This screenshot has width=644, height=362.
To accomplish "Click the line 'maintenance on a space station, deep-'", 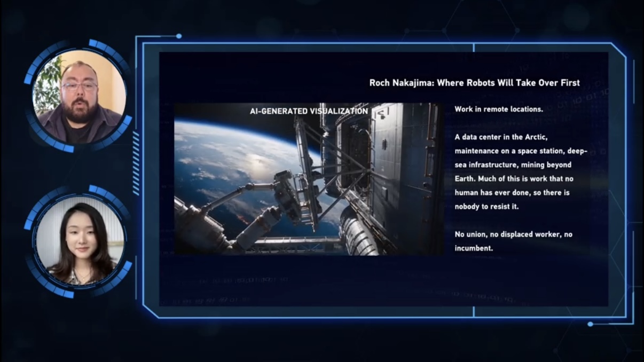I will pyautogui.click(x=521, y=151).
